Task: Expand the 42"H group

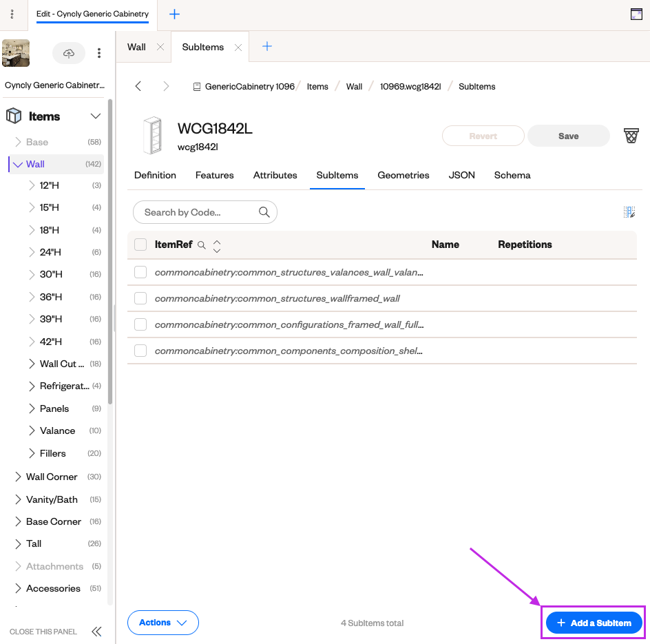Action: 32,342
